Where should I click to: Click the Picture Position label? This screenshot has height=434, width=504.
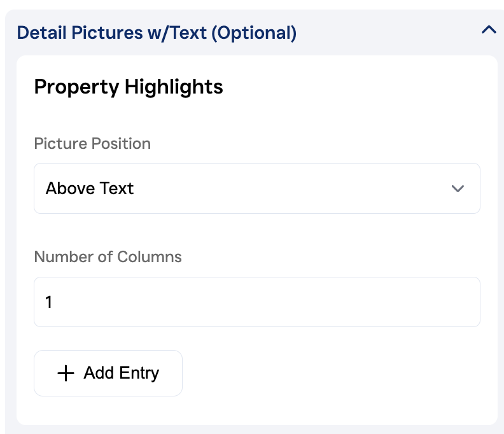click(92, 143)
